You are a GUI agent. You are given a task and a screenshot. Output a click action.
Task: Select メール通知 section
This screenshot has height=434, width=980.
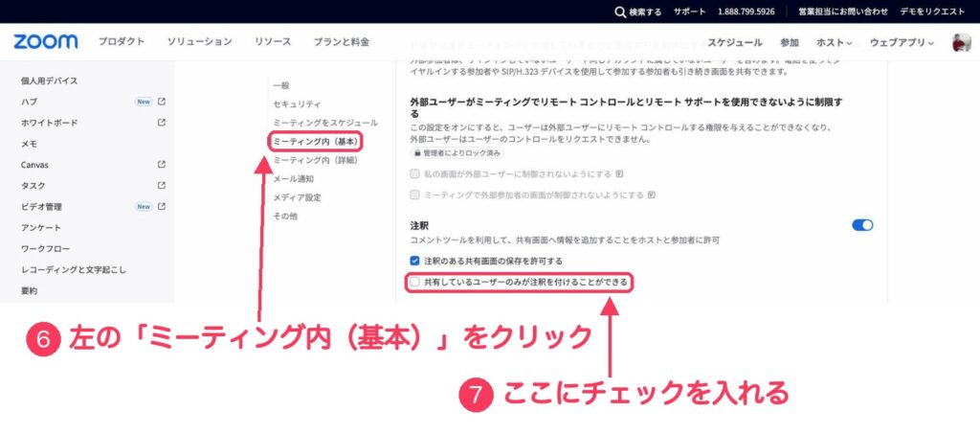click(293, 179)
